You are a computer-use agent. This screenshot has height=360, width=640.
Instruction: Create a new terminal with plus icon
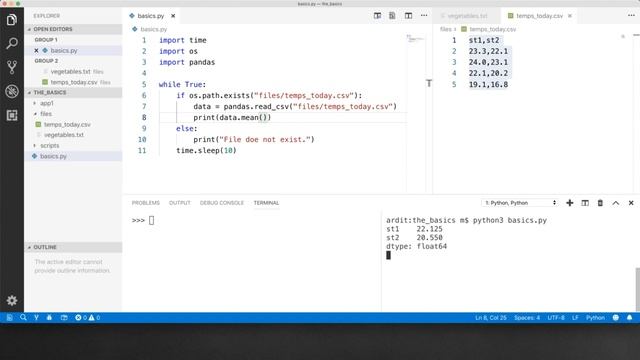point(570,203)
